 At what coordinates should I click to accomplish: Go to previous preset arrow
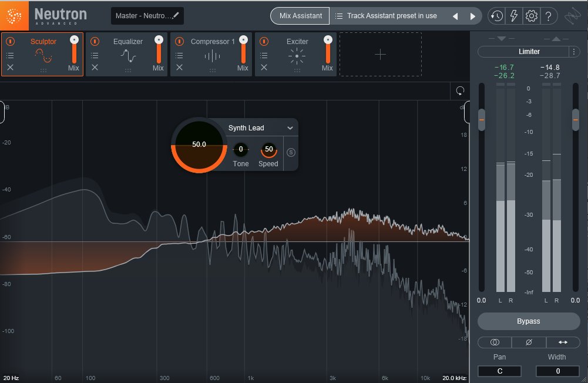(455, 16)
